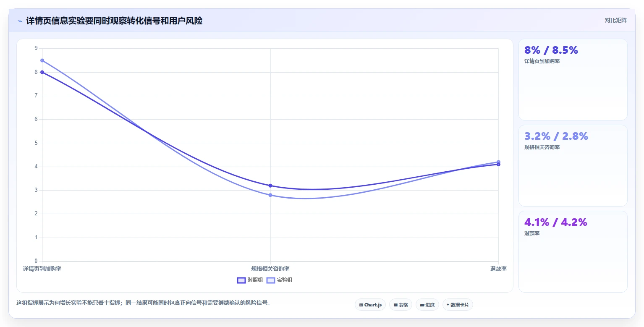Screen dimensions: 644x327
Task: Click the 4.1% / 4.2% metric card
Action: point(573,251)
